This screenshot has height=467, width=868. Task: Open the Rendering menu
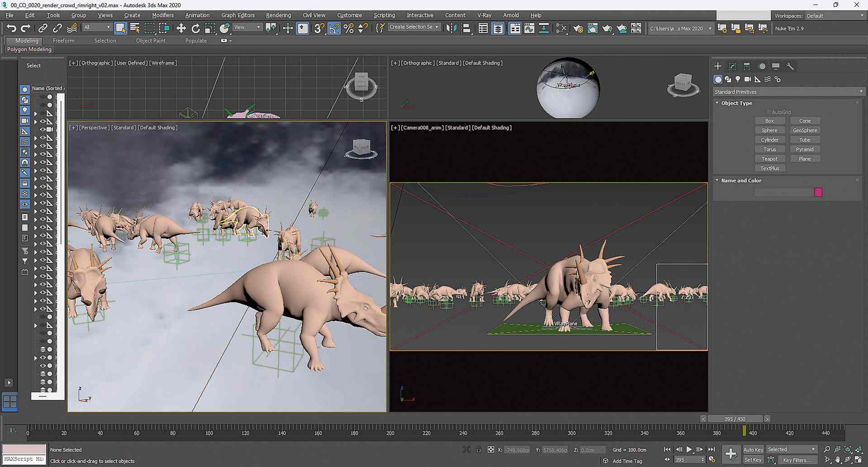[x=278, y=15]
